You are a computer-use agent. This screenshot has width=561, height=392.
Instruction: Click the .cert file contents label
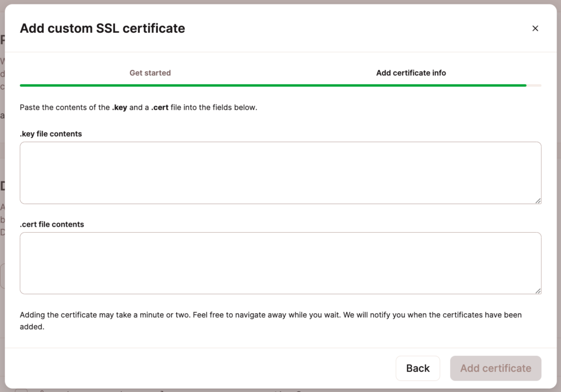pyautogui.click(x=52, y=224)
